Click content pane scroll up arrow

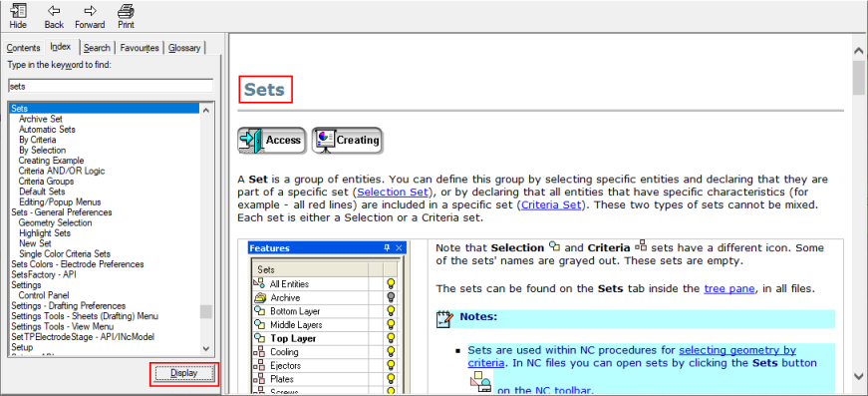click(859, 51)
